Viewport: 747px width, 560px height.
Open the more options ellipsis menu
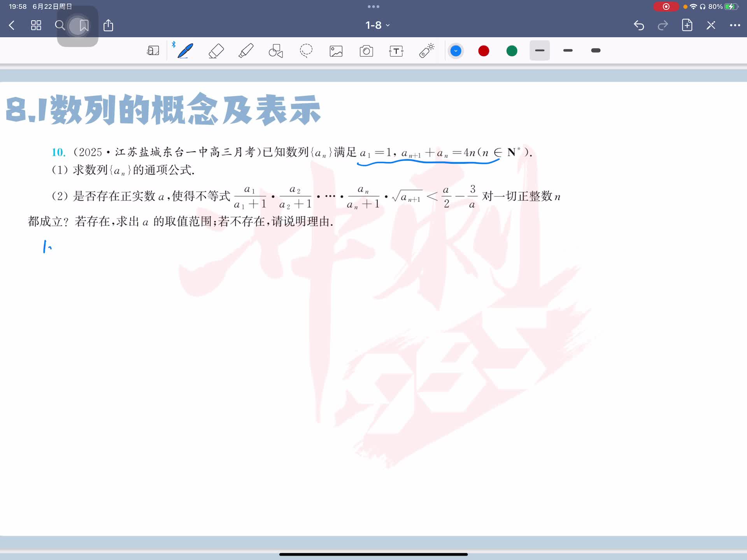tap(735, 25)
